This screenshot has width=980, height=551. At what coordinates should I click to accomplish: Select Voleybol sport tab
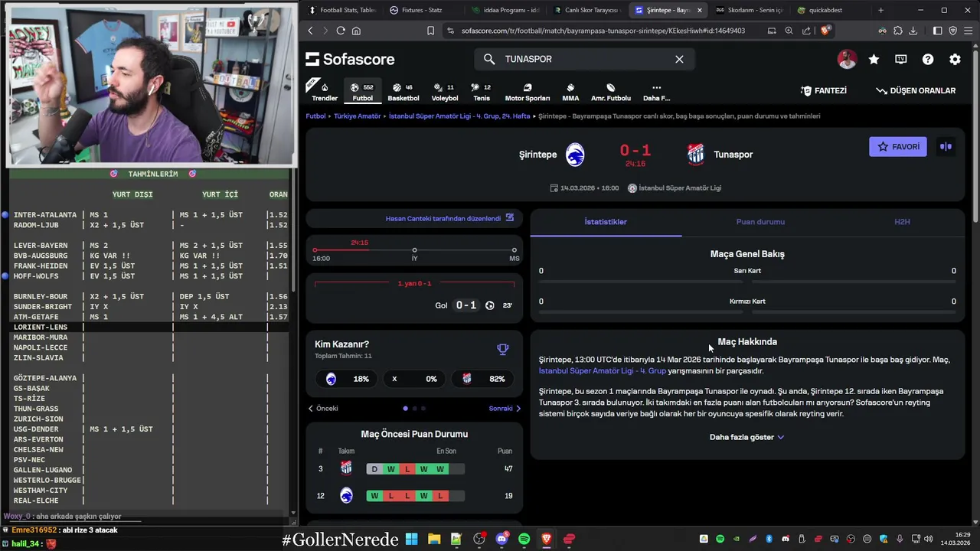pyautogui.click(x=445, y=92)
